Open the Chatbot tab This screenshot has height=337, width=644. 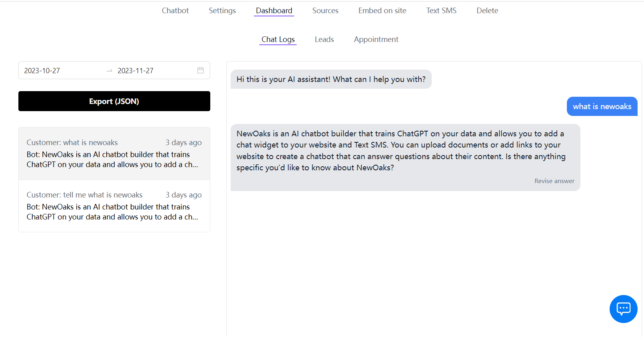pyautogui.click(x=175, y=11)
